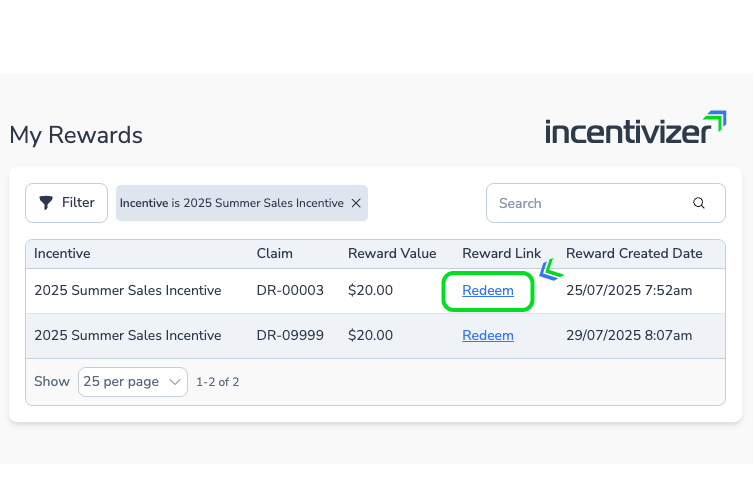Redeem the reward for claim DR-00003
Image resolution: width=753 pixels, height=497 pixels.
488,291
